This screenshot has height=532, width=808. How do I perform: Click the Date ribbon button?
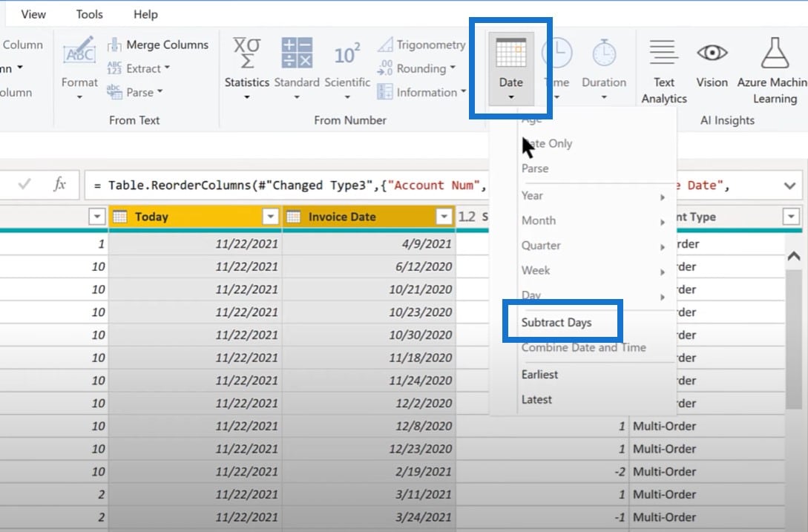click(510, 68)
